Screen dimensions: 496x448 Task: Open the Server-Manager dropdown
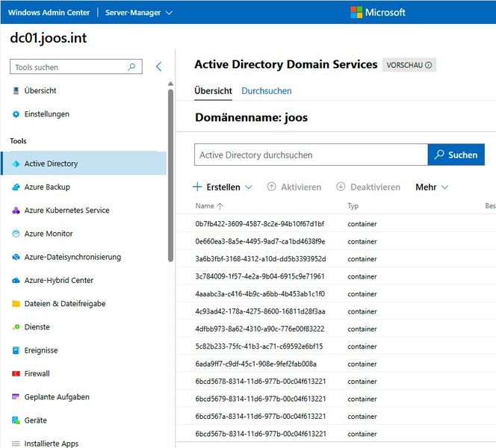tap(138, 13)
